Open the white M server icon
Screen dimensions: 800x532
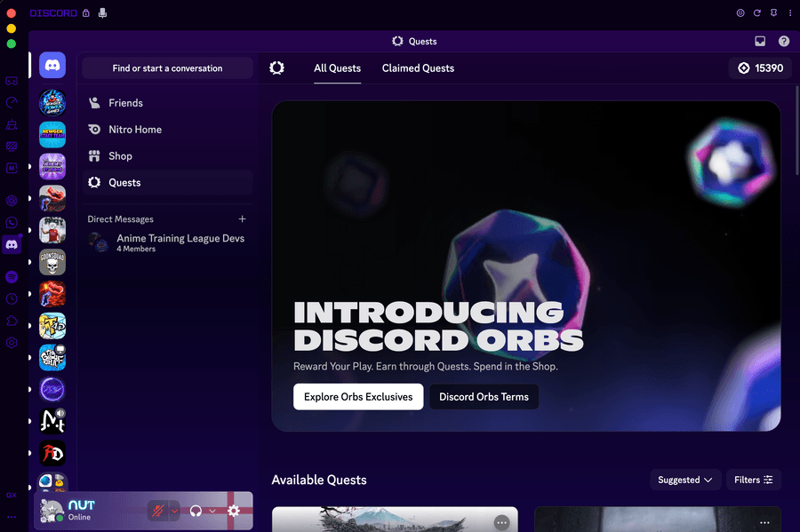[52, 421]
